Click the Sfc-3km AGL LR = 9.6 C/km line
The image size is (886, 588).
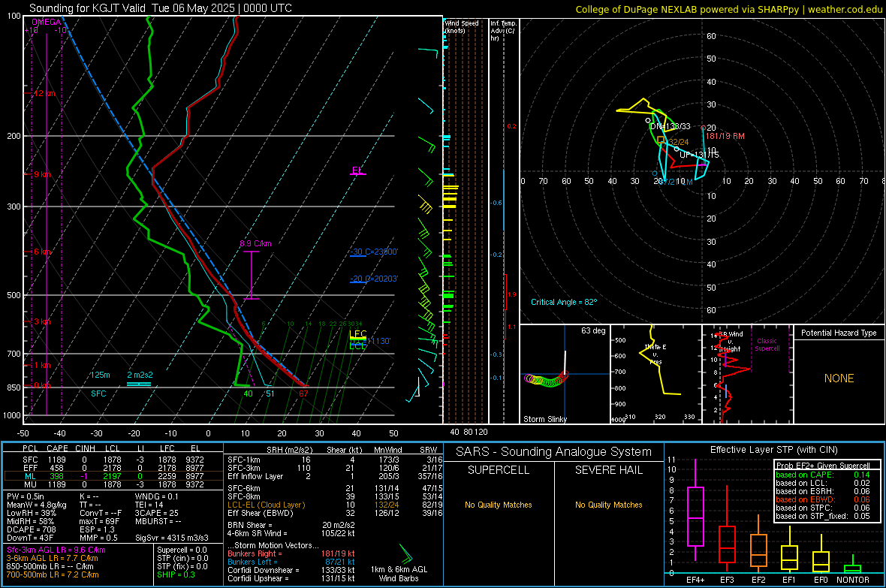(x=56, y=550)
